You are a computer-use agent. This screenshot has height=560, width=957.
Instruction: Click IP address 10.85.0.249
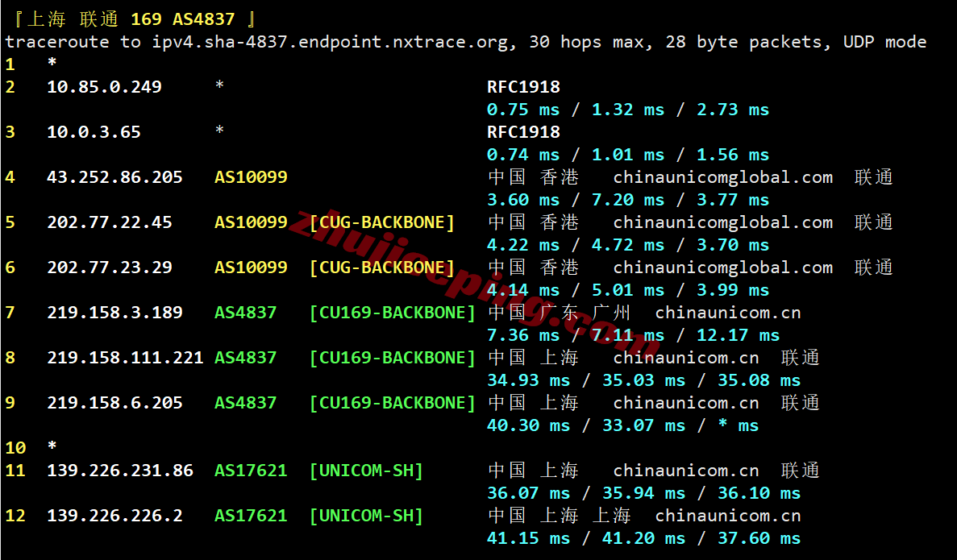[104, 87]
